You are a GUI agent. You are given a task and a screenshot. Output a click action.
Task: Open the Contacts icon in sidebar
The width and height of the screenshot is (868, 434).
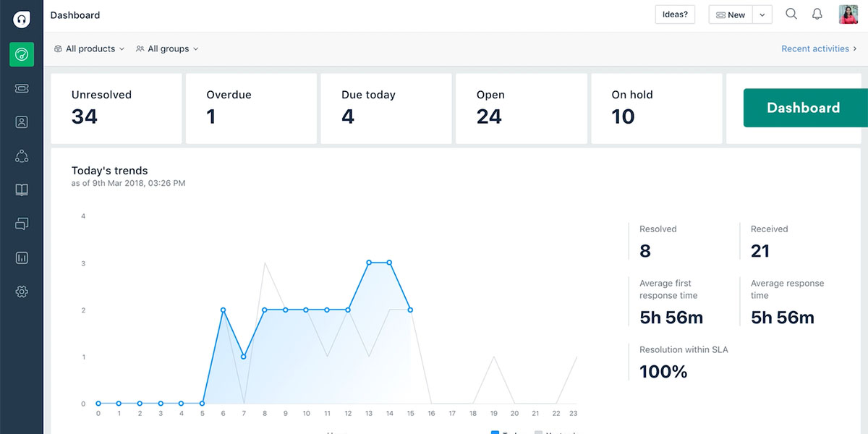(x=22, y=122)
